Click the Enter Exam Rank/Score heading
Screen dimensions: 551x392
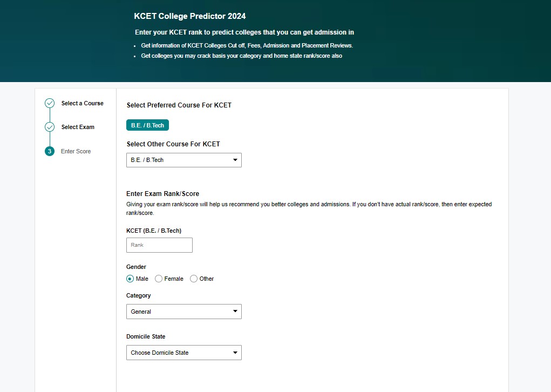(162, 193)
